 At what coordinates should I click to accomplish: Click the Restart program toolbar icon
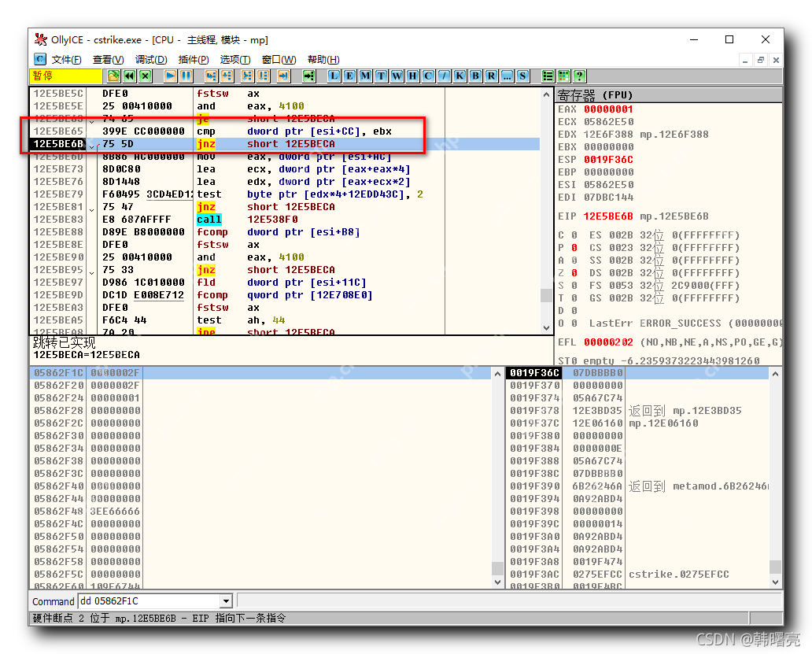(128, 76)
